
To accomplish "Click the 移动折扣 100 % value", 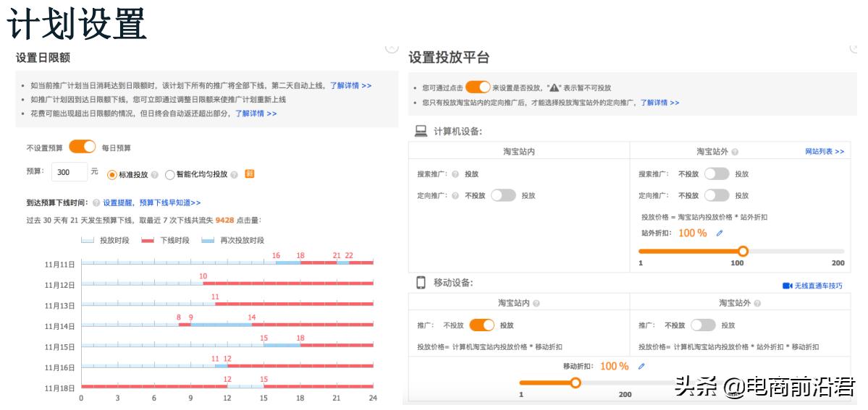I will click(615, 367).
